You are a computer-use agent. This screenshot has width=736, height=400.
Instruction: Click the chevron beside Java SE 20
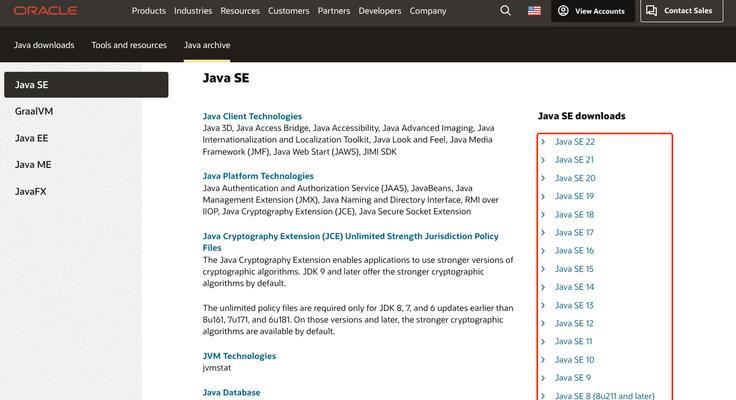(543, 178)
